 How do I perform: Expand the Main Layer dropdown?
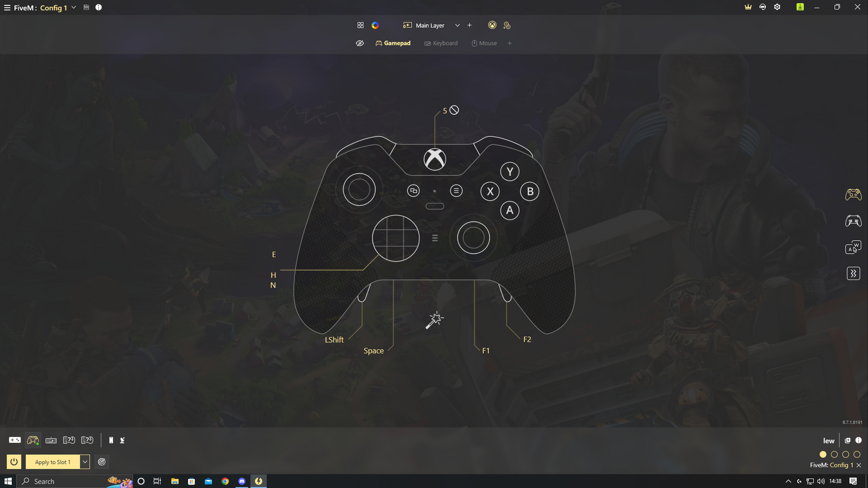457,25
